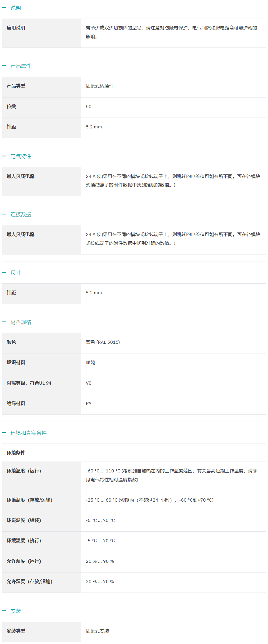
Task: Click the 位数 value 50
Action: pyautogui.click(x=89, y=107)
